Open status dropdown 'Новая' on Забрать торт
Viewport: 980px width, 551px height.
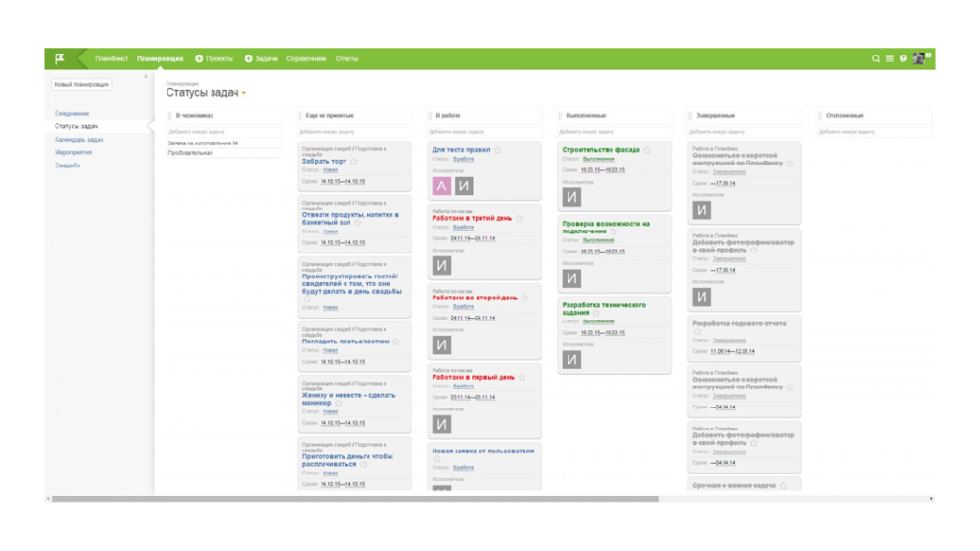(x=330, y=170)
